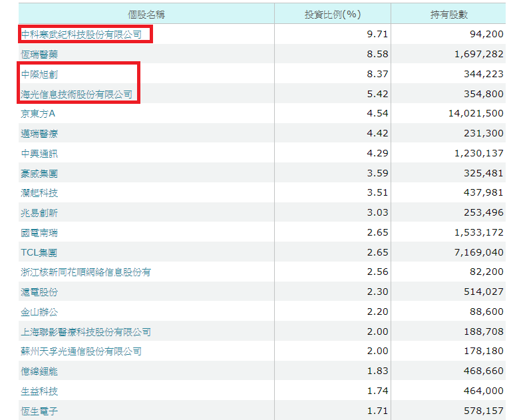Click the 瀾起科技 stock name
The image size is (513, 420).
pyautogui.click(x=39, y=193)
